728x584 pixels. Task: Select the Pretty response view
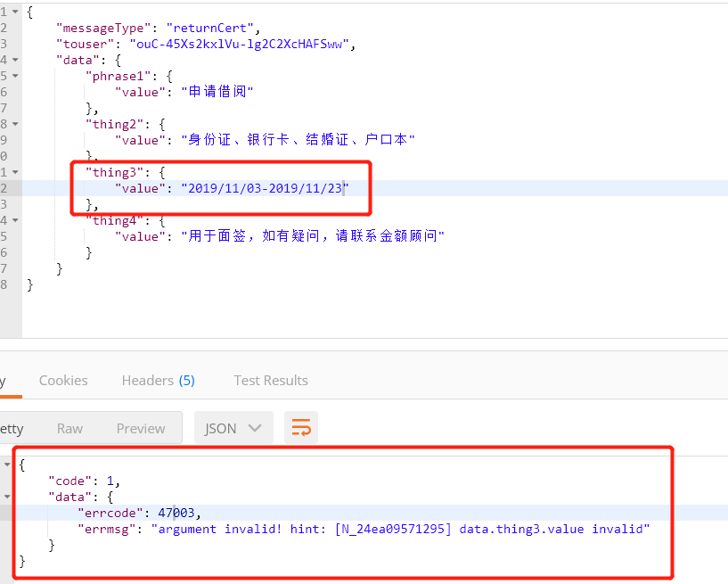coord(12,428)
